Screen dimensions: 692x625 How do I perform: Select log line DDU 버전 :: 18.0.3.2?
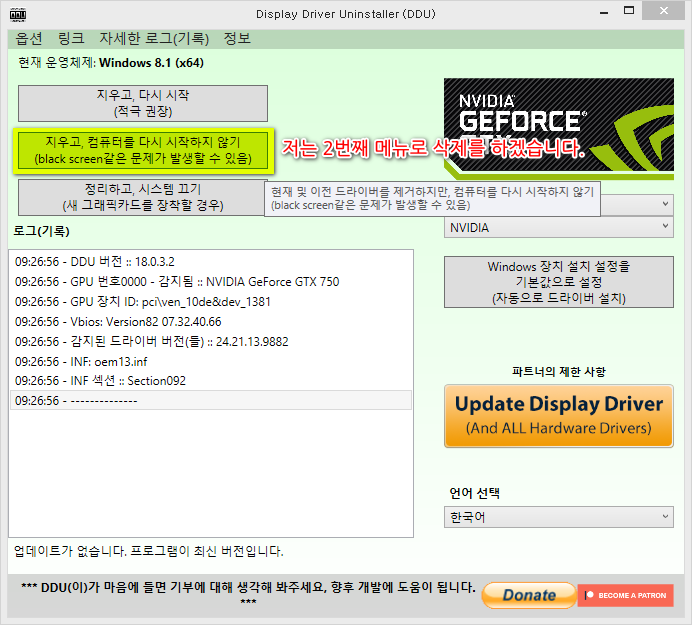point(211,262)
